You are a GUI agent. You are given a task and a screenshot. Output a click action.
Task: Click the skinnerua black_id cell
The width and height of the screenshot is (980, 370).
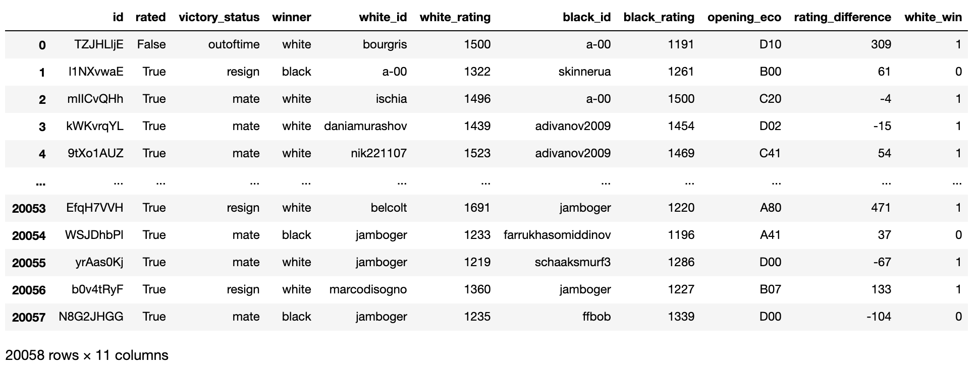point(584,72)
